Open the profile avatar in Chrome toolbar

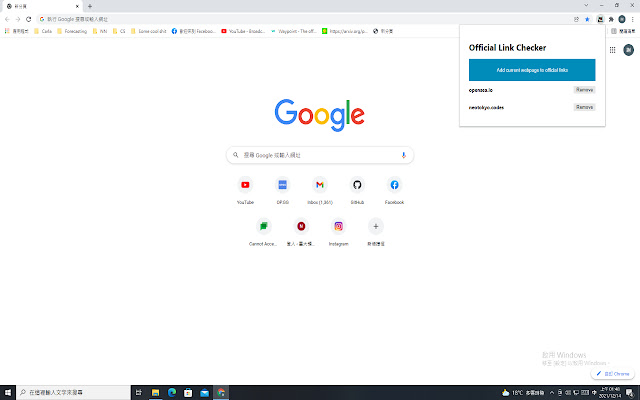tap(622, 19)
